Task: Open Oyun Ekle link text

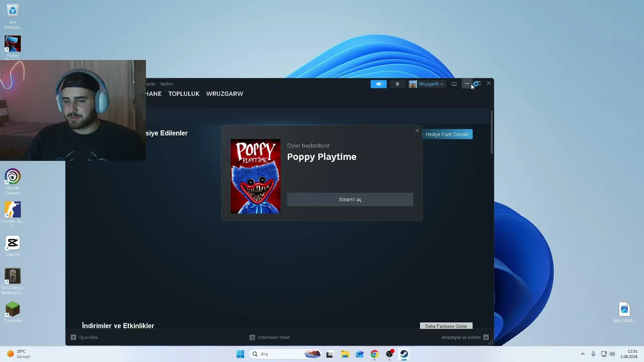Action: point(88,337)
